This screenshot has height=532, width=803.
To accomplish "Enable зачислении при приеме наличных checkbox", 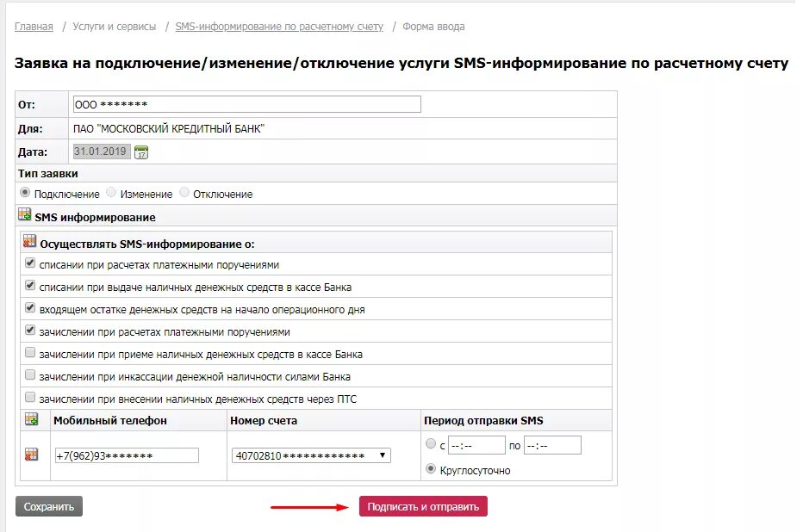I will point(30,352).
